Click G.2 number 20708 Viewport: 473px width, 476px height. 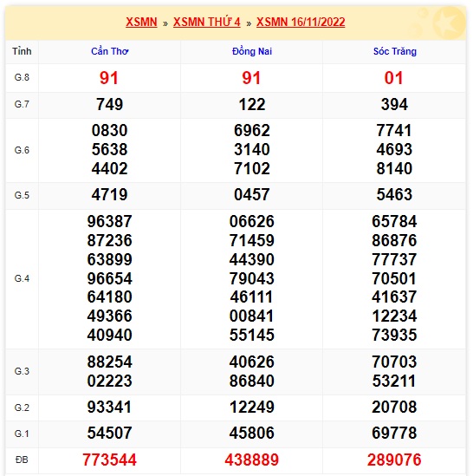pyautogui.click(x=394, y=408)
